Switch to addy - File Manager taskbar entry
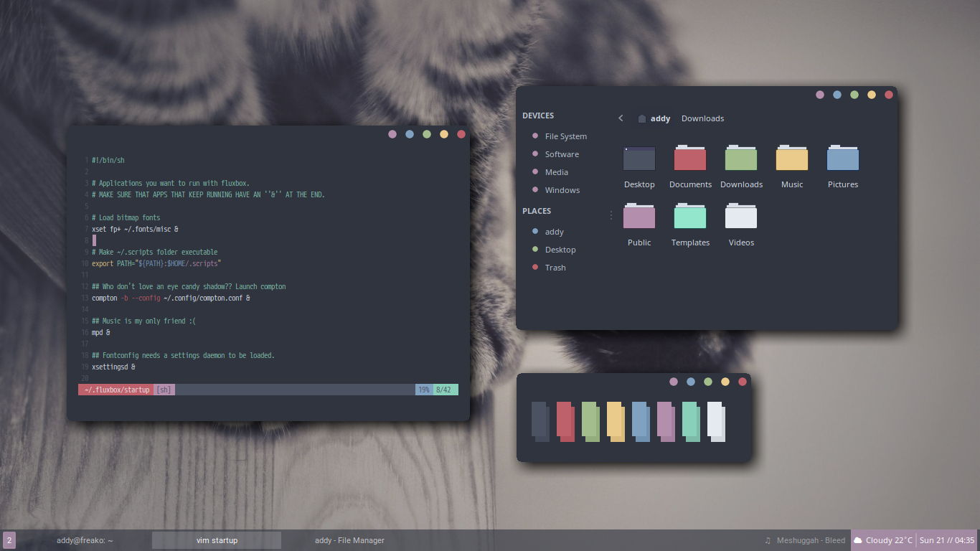 pos(349,540)
